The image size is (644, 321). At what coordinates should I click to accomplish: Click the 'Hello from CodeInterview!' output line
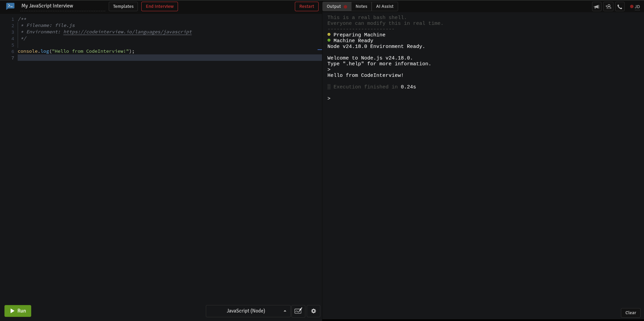(365, 75)
